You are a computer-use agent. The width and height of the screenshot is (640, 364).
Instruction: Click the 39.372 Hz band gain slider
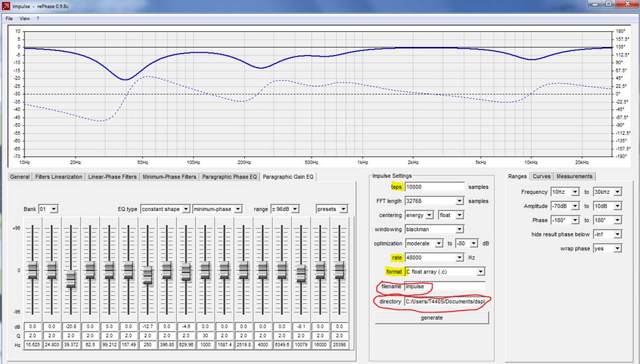coord(71,279)
